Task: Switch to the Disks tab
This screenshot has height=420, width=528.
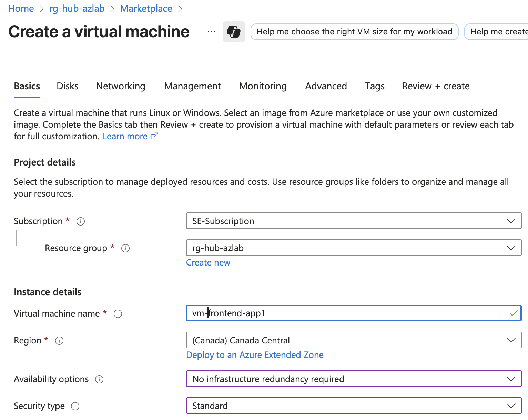Action: (x=68, y=86)
